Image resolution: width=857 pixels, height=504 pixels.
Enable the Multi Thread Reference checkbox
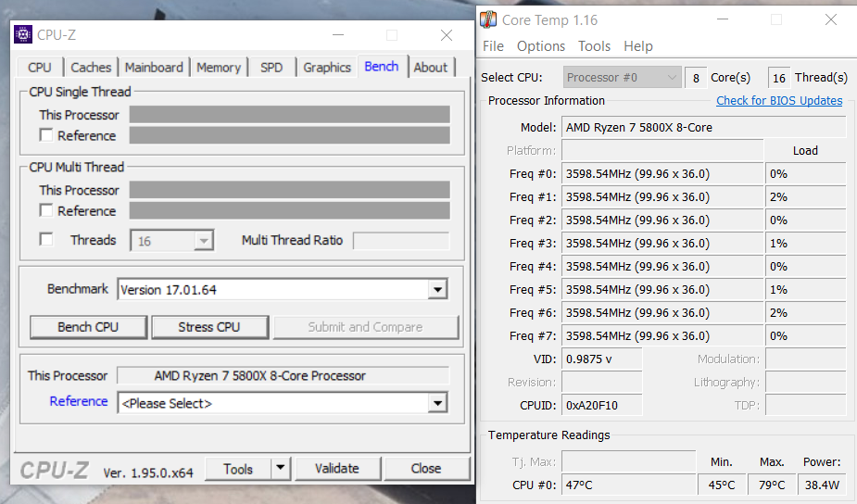tap(46, 210)
